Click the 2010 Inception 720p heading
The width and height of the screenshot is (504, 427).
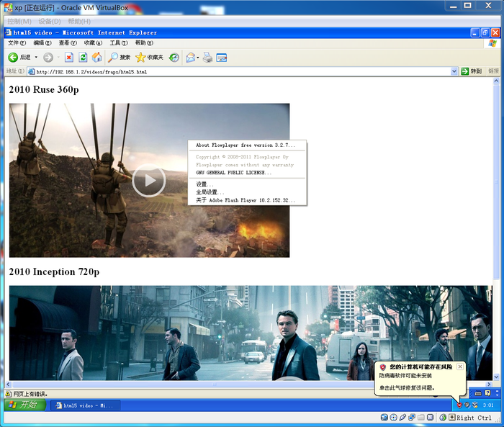coord(54,272)
